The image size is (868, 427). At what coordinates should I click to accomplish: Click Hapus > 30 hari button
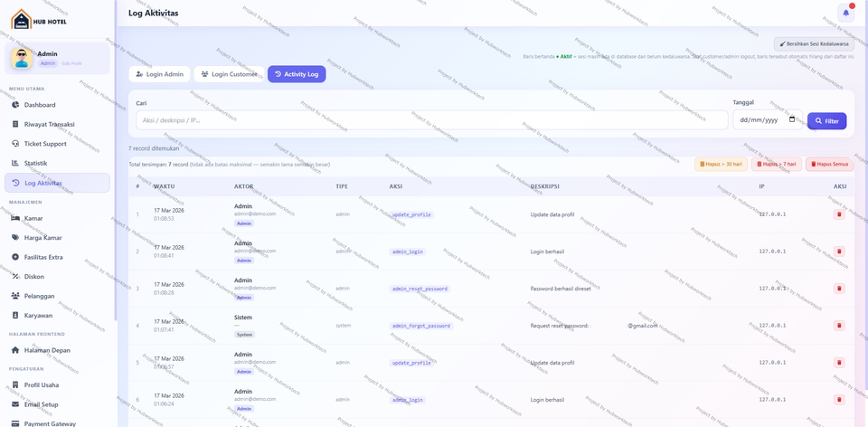click(x=721, y=164)
